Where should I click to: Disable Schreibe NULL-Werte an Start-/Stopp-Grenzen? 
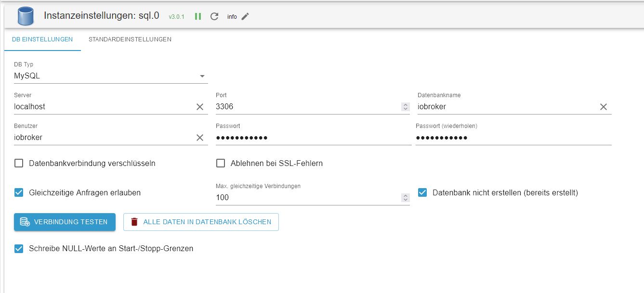point(19,249)
